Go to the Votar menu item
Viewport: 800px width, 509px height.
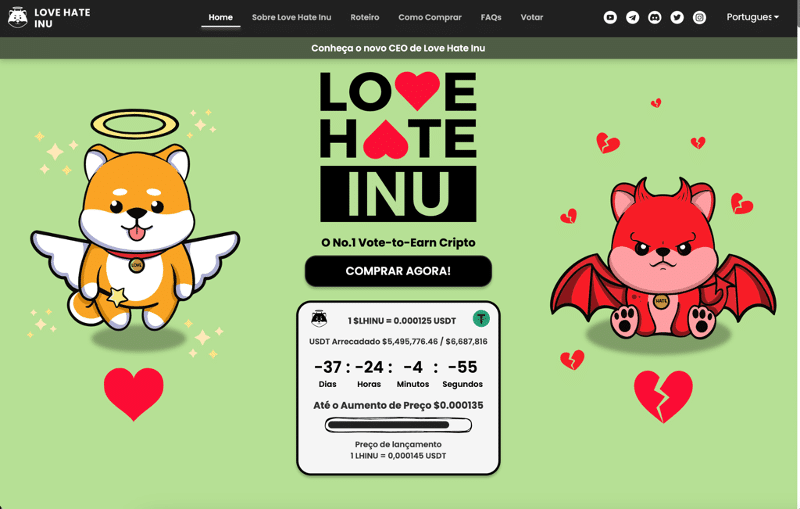coord(532,17)
